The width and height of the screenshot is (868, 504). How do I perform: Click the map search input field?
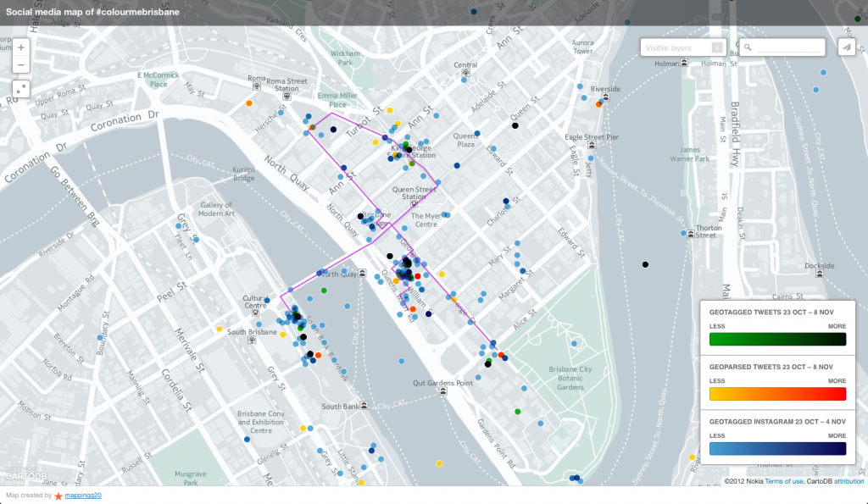(787, 47)
